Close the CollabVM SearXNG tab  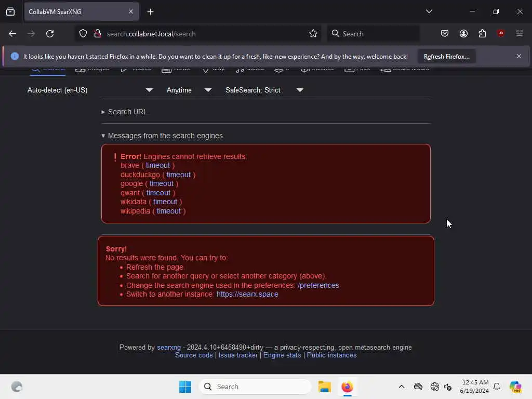[x=130, y=11]
